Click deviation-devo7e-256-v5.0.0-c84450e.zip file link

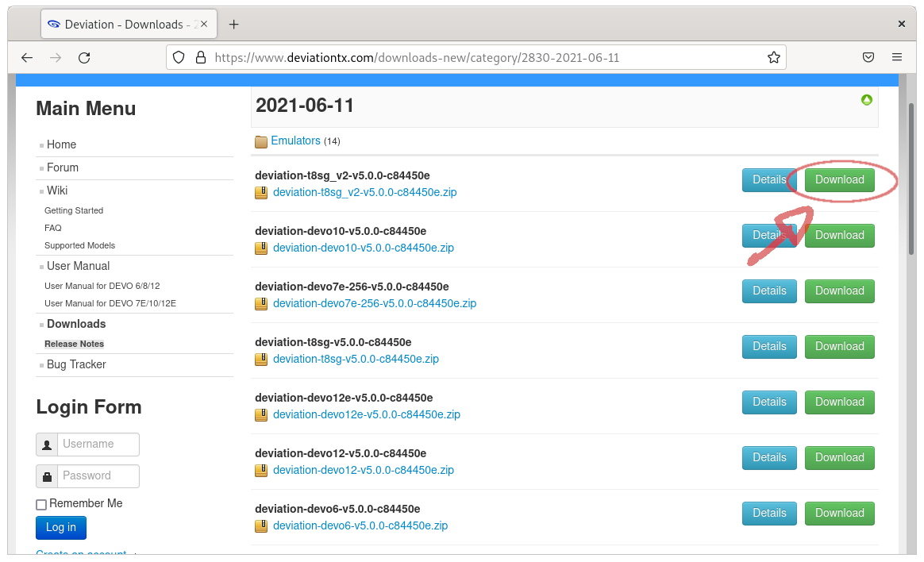[x=375, y=303]
